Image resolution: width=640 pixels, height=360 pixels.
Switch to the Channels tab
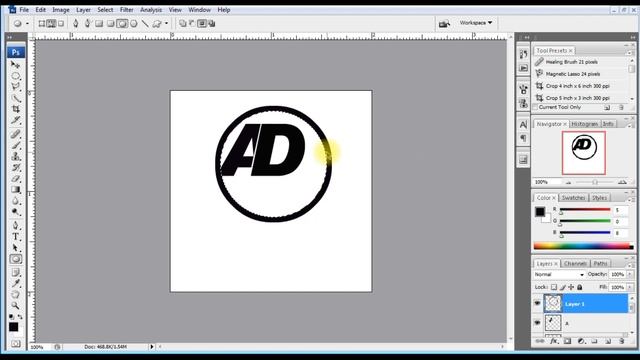tap(575, 264)
